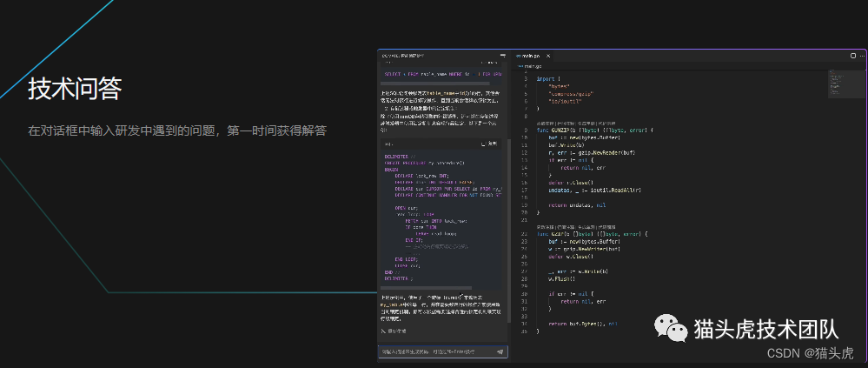Copy the DELIMITER SQL code block
Image resolution: width=868 pixels, height=368 pixels.
489,144
